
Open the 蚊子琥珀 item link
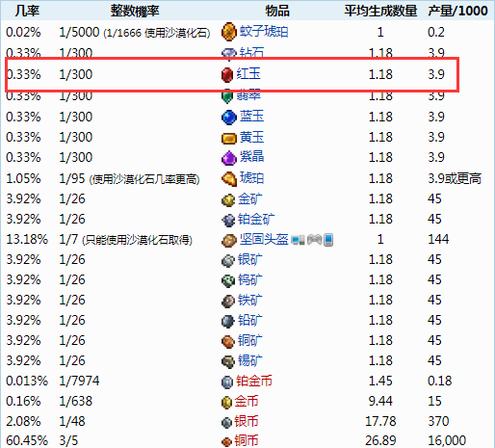coord(264,32)
